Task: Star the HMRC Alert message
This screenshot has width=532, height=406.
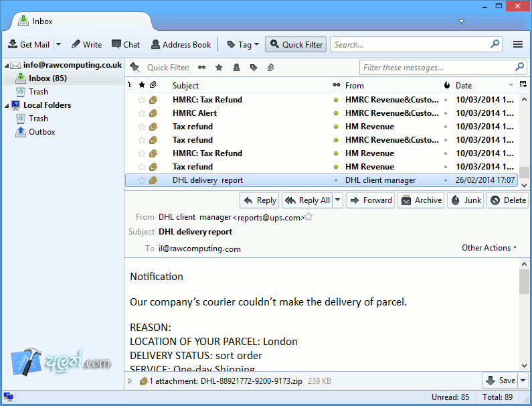Action: tap(141, 113)
